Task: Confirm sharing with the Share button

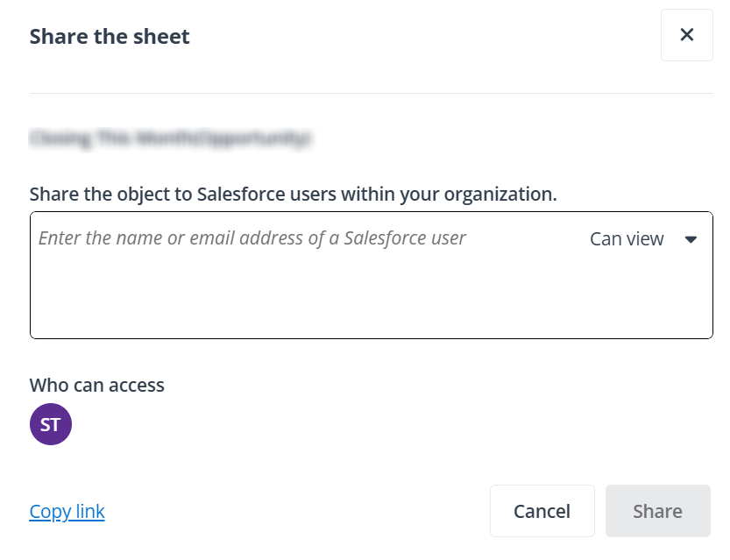Action: pyautogui.click(x=657, y=511)
